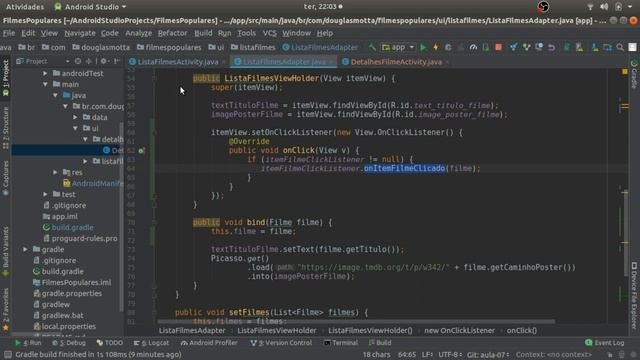640x360 pixels.
Task: Open the AVD Manager icon
Action: [579, 47]
